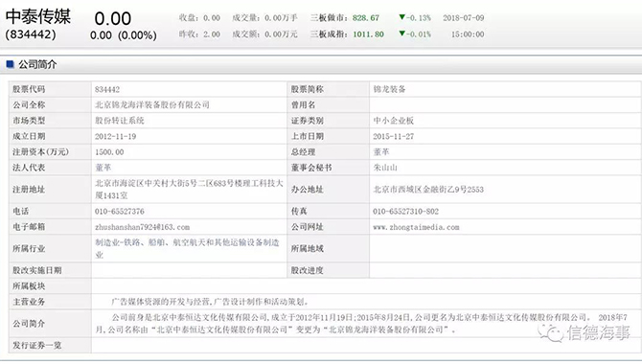Click the registered address text in 中关村
The height and width of the screenshot is (364, 642).
(189, 189)
